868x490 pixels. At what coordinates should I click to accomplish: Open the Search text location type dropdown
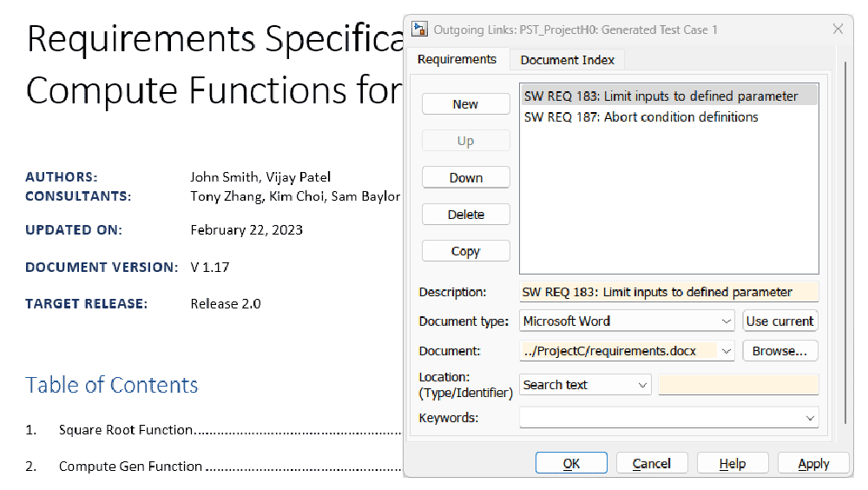[x=642, y=385]
